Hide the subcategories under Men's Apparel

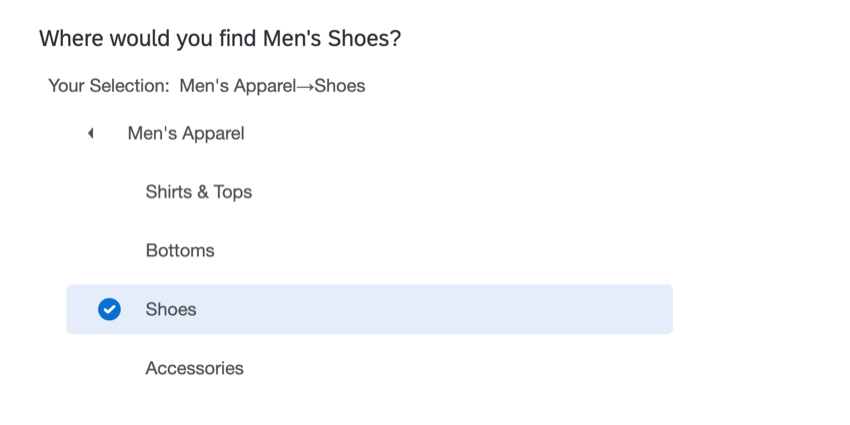click(x=91, y=133)
